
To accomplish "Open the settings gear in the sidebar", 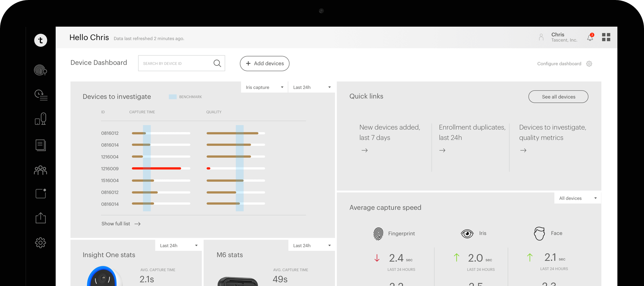I will tap(40, 243).
